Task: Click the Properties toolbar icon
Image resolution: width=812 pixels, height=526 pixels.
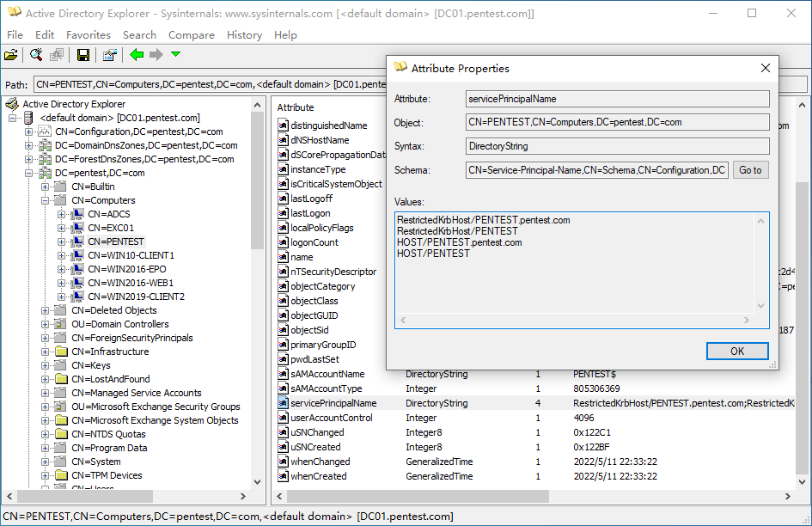Action: point(109,55)
